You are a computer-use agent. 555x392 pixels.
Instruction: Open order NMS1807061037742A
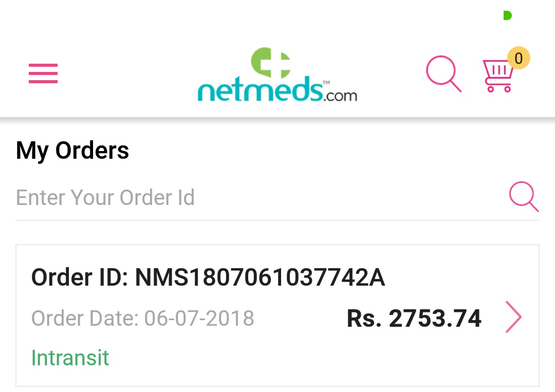click(260, 278)
